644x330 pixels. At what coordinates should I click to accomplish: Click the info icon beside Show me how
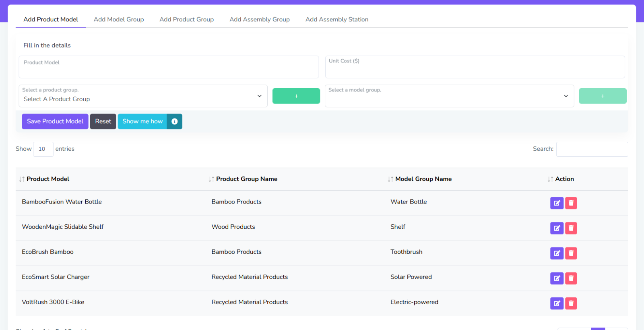pyautogui.click(x=174, y=121)
